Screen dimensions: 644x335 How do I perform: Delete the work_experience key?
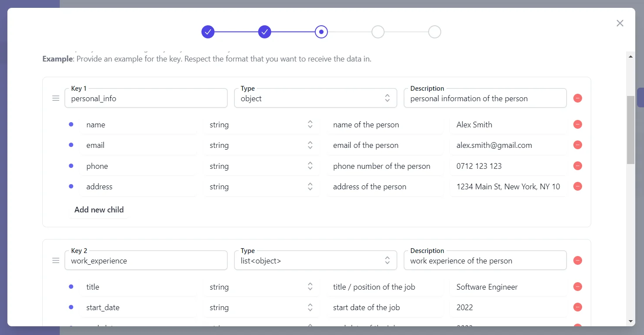[x=578, y=260]
